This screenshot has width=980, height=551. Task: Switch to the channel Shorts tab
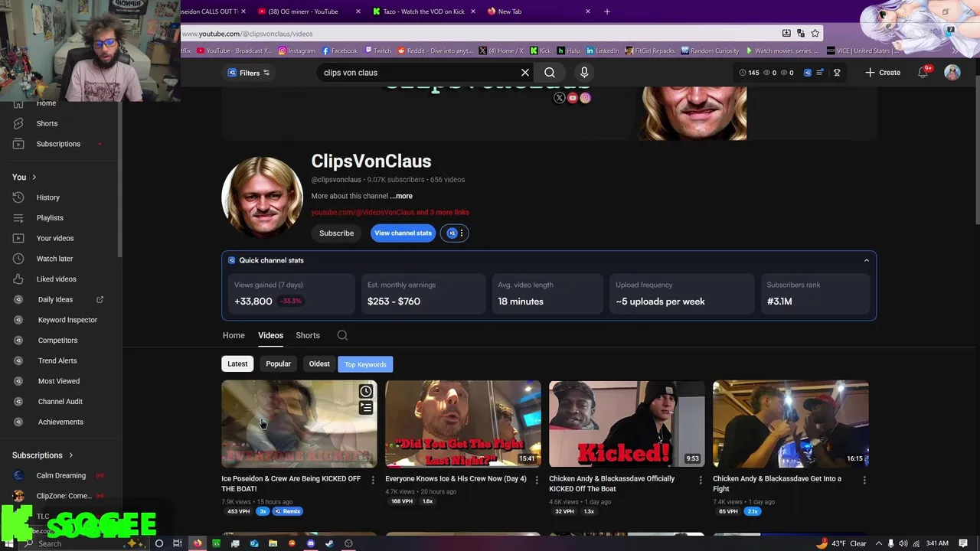[x=308, y=335]
